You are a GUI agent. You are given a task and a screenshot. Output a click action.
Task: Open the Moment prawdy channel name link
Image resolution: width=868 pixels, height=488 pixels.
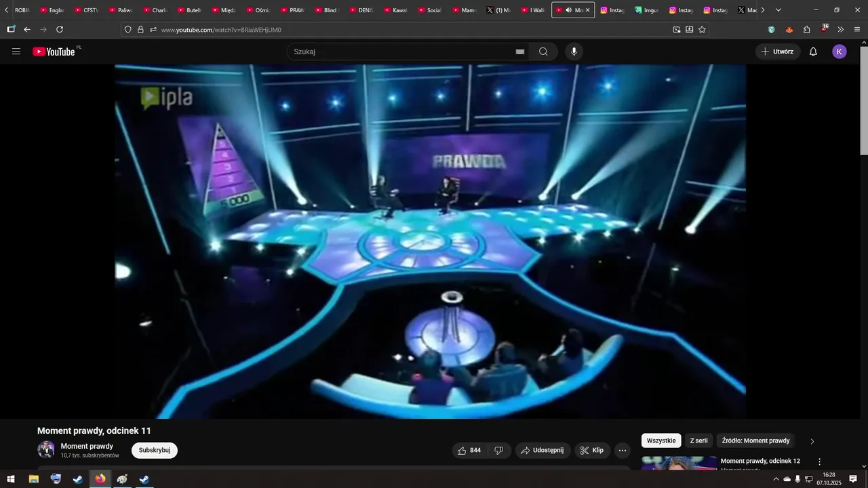pyautogui.click(x=87, y=446)
